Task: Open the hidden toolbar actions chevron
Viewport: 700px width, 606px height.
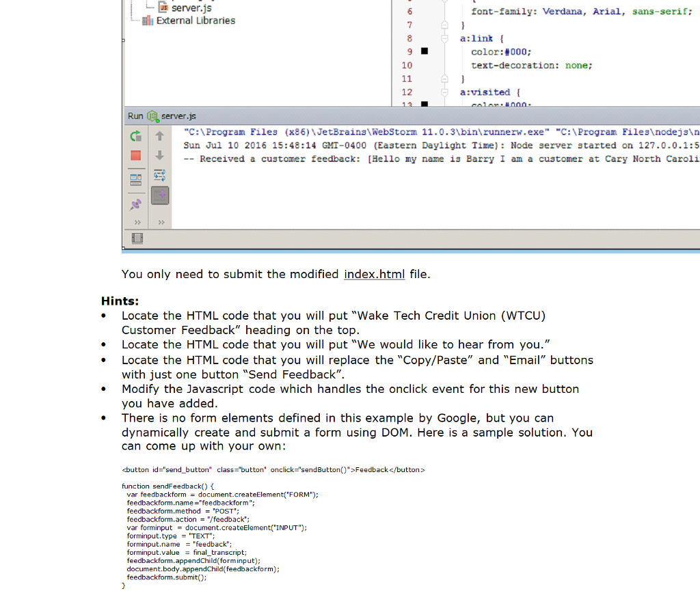Action: (x=137, y=223)
